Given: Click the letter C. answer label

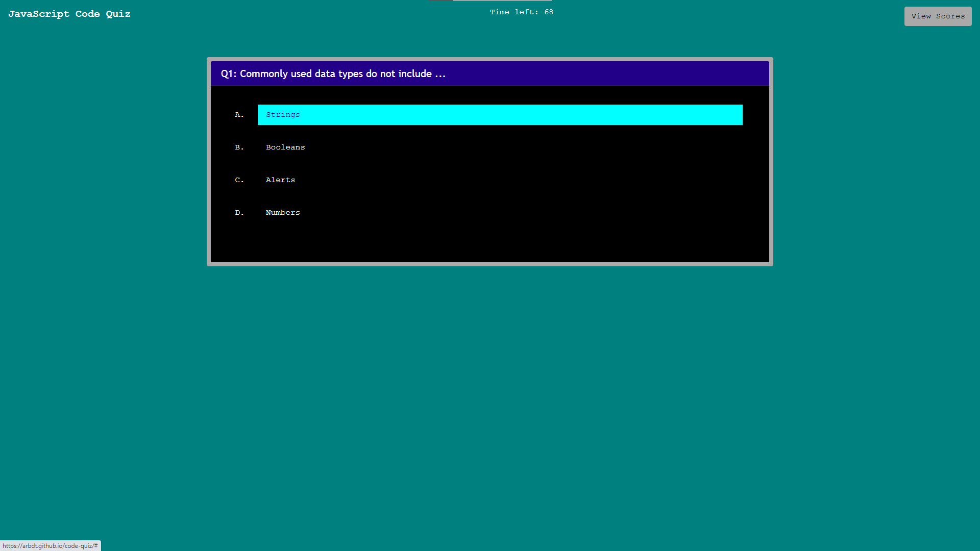Looking at the screenshot, I should point(239,180).
